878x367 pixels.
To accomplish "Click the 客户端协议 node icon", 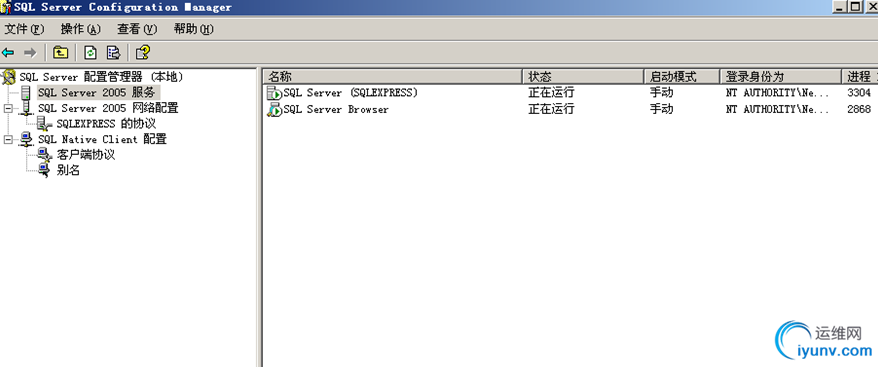I will [x=45, y=155].
